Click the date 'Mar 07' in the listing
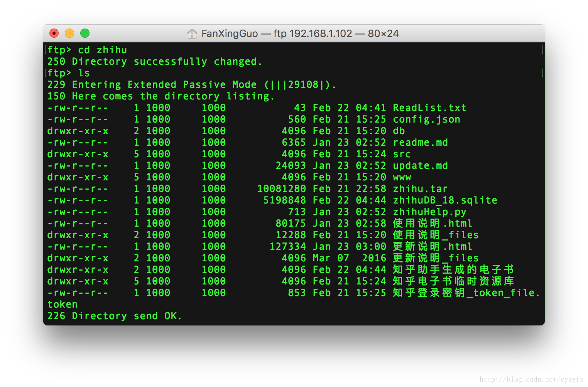The image size is (588, 387). [331, 258]
